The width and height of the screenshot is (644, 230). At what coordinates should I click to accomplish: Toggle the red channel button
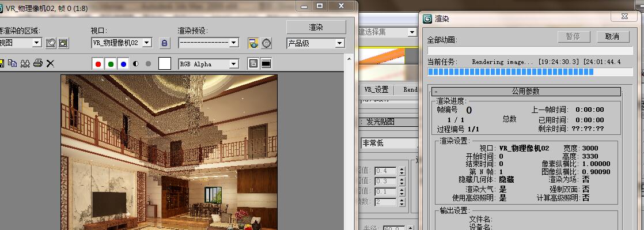(x=98, y=63)
